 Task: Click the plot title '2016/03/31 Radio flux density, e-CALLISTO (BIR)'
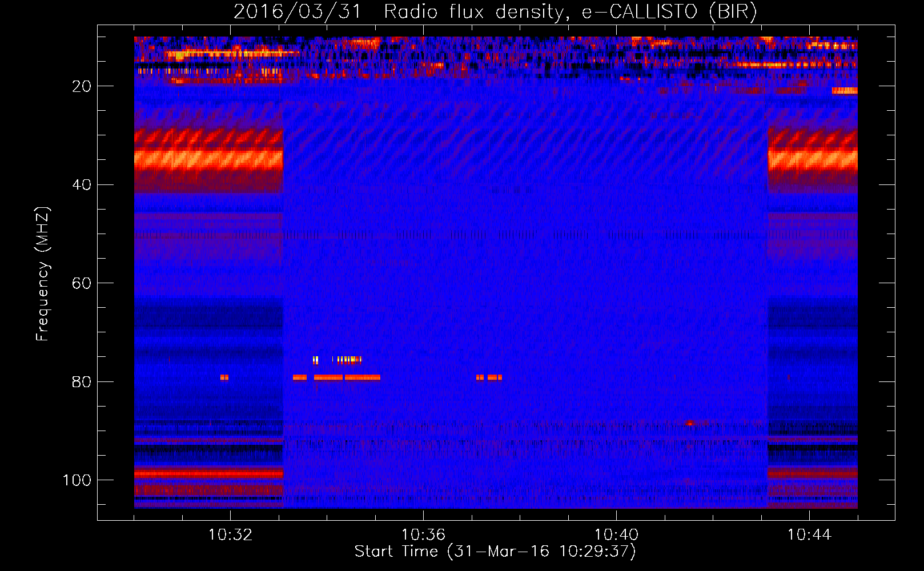(495, 11)
